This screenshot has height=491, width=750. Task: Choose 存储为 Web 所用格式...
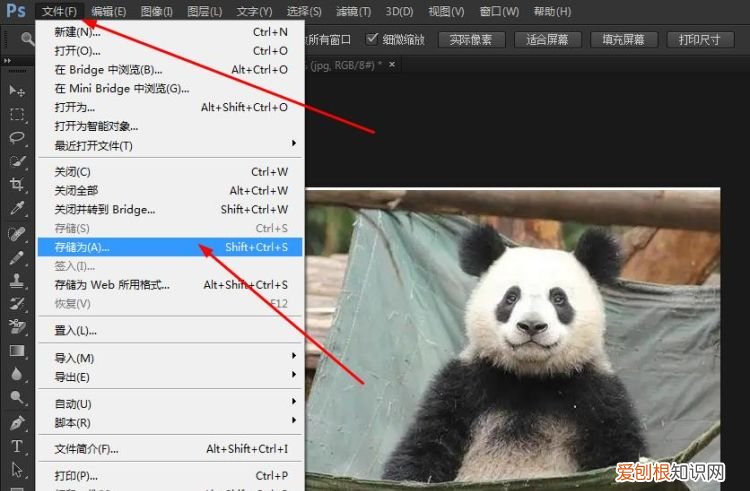click(170, 285)
